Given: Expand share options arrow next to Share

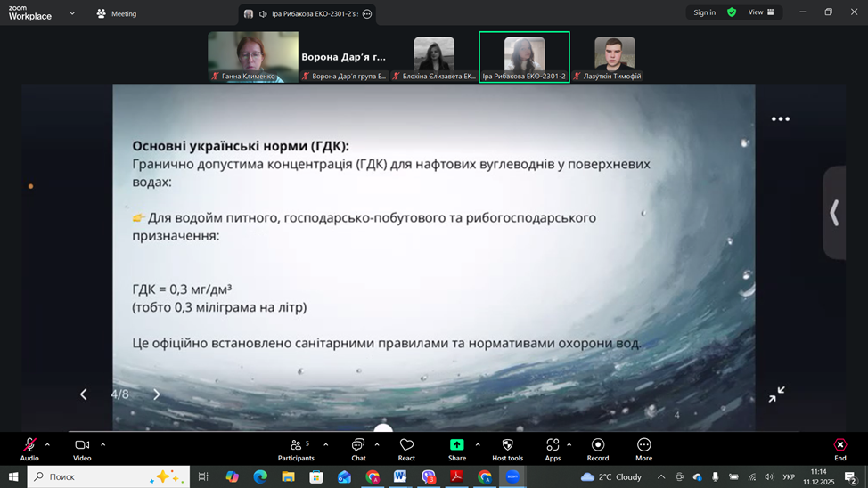Looking at the screenshot, I should point(478,444).
